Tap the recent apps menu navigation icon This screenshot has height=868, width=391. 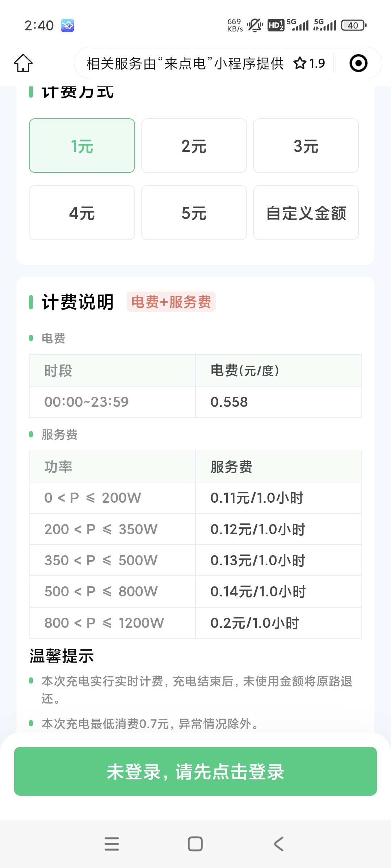pos(112,844)
